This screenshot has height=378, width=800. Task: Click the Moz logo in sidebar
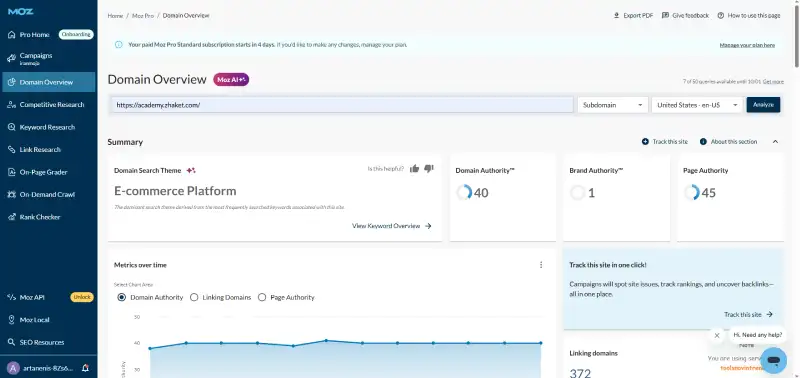click(x=20, y=11)
